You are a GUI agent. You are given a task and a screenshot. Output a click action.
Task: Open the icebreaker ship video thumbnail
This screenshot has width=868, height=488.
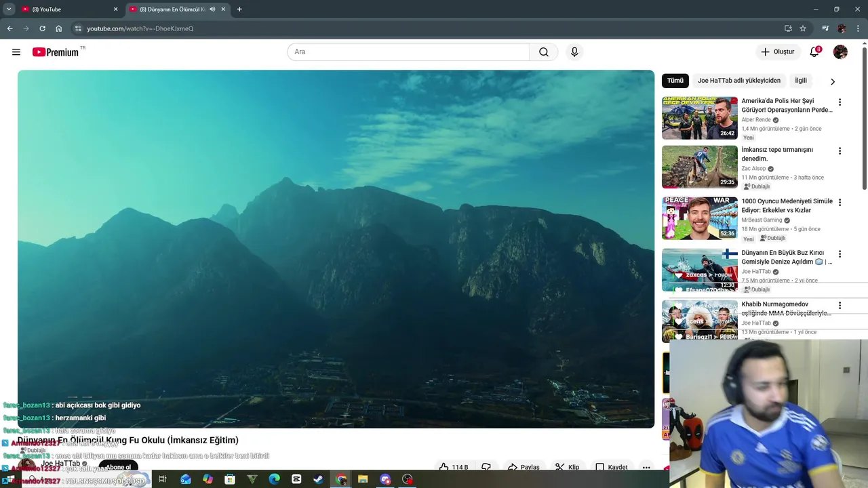point(700,270)
